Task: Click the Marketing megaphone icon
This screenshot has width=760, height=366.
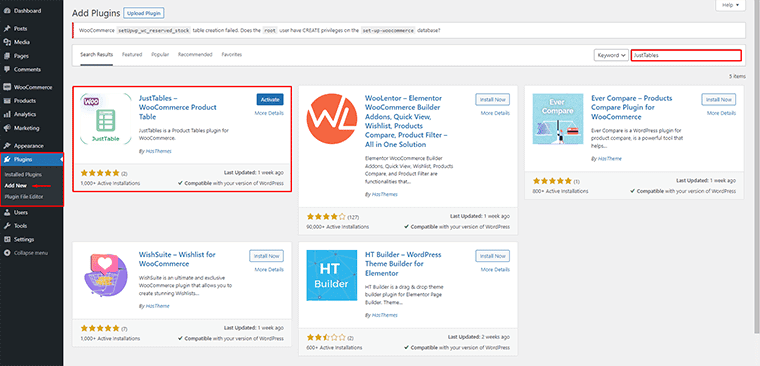Action: [7, 128]
